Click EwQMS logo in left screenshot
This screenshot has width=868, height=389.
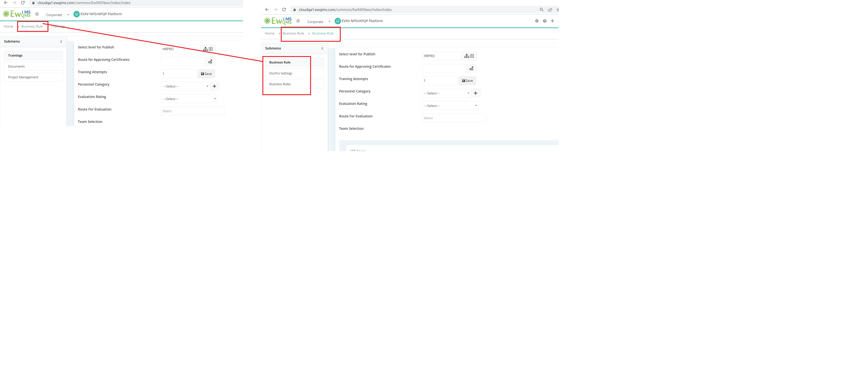click(x=17, y=14)
